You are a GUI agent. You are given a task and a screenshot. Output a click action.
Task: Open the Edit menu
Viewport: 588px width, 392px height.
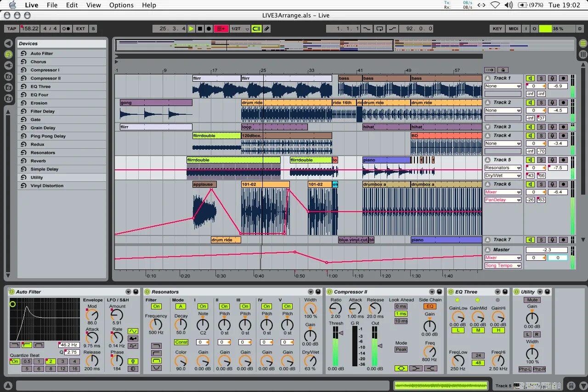click(x=72, y=5)
